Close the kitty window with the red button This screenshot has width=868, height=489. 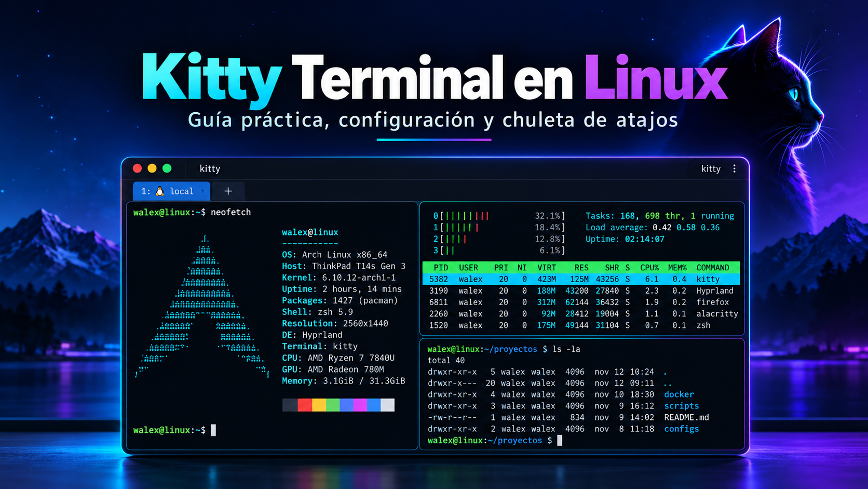[x=137, y=168]
